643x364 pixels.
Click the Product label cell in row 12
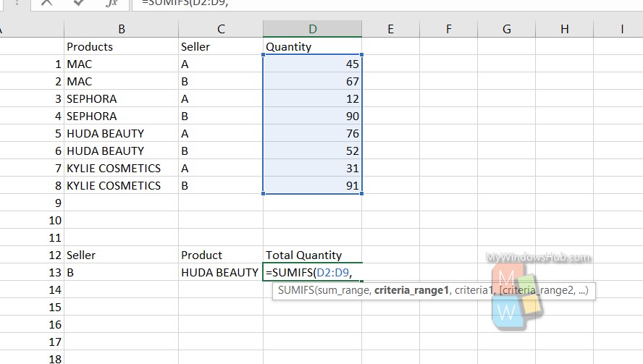(x=221, y=255)
